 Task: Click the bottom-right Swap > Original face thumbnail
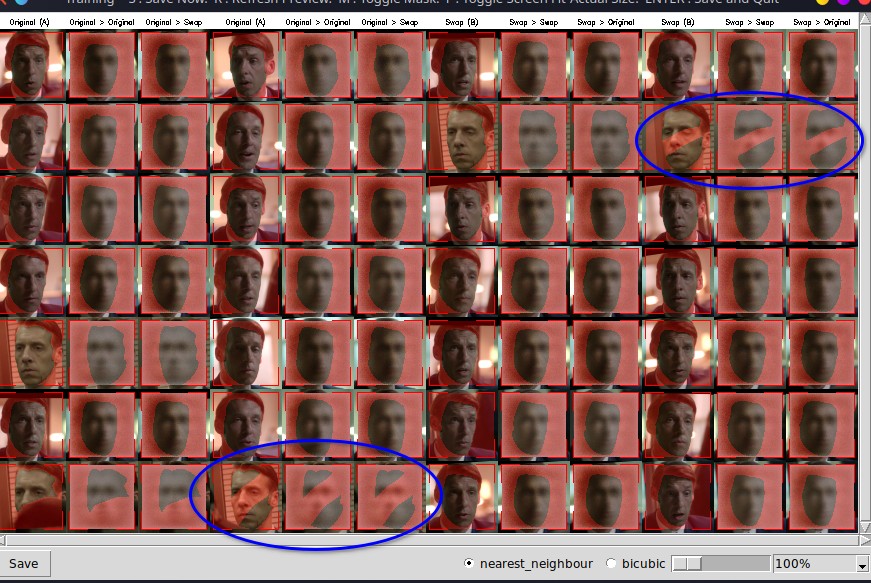822,497
